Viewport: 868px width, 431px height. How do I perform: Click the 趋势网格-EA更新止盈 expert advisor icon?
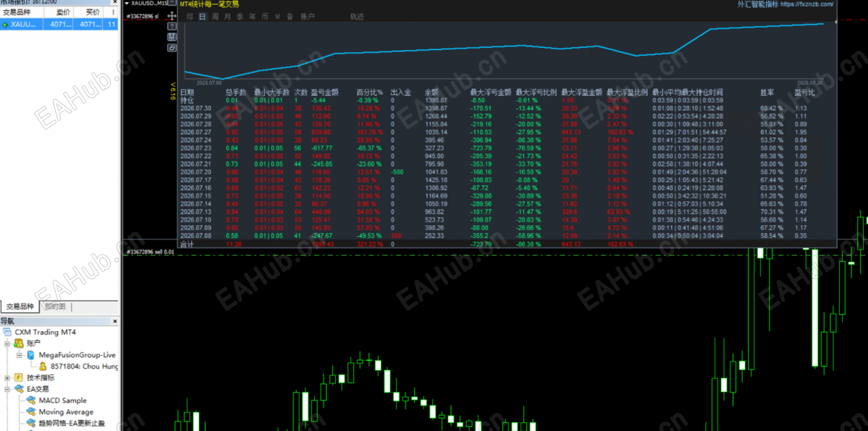pyautogui.click(x=30, y=423)
